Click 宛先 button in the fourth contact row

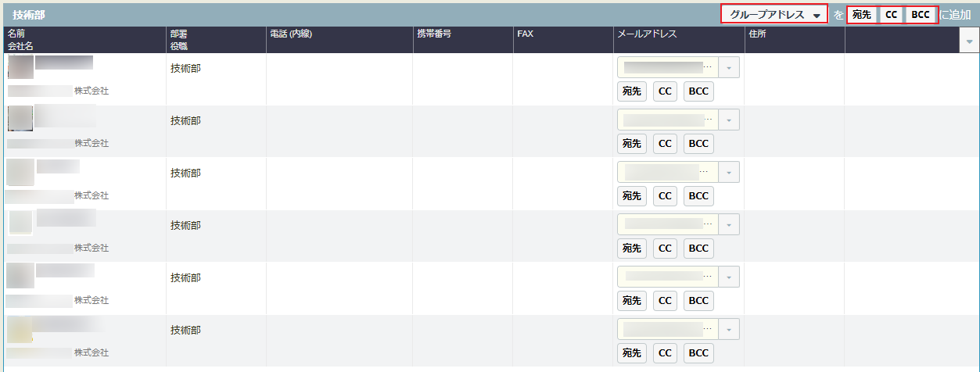tap(632, 249)
